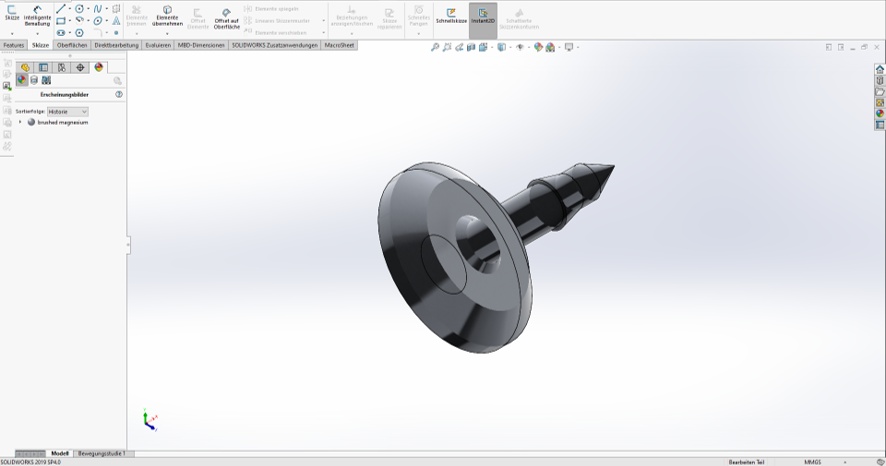Switch to the Bewegungsstudie 1 tab
886x466 pixels.
click(x=102, y=454)
